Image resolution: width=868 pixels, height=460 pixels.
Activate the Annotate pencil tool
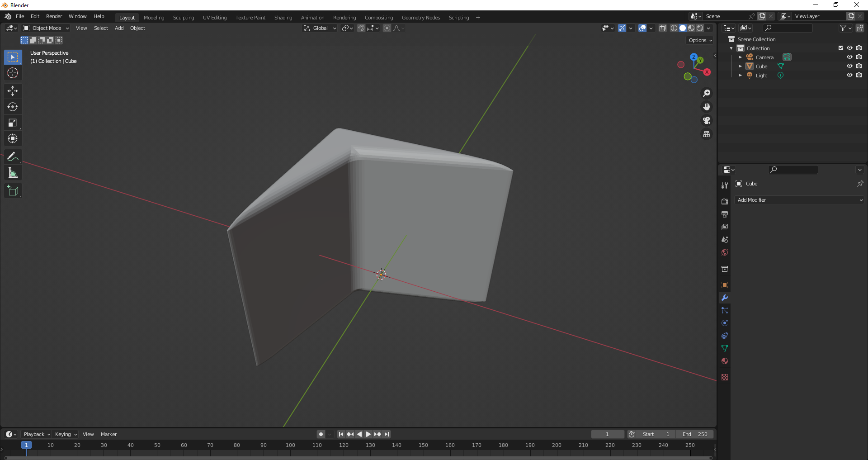click(13, 157)
